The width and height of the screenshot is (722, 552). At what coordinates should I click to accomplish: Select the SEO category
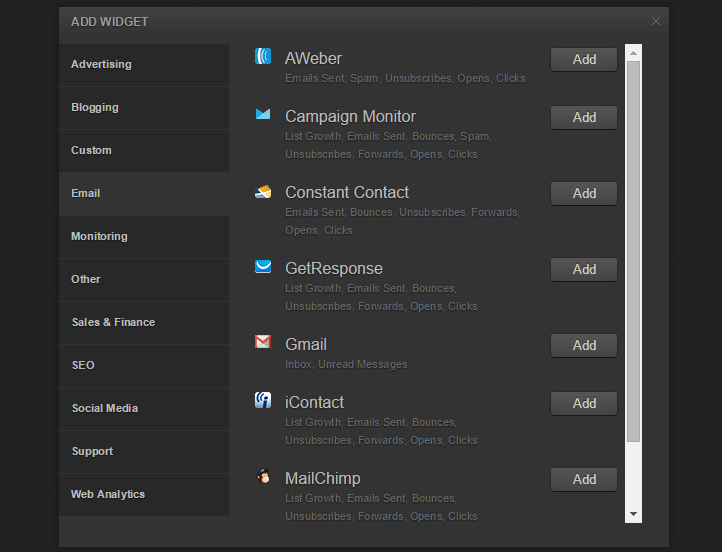click(x=144, y=366)
